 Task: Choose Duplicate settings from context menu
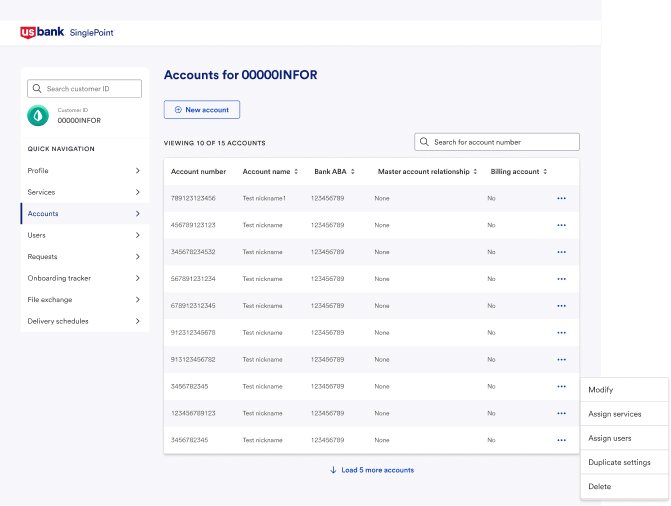[624, 462]
